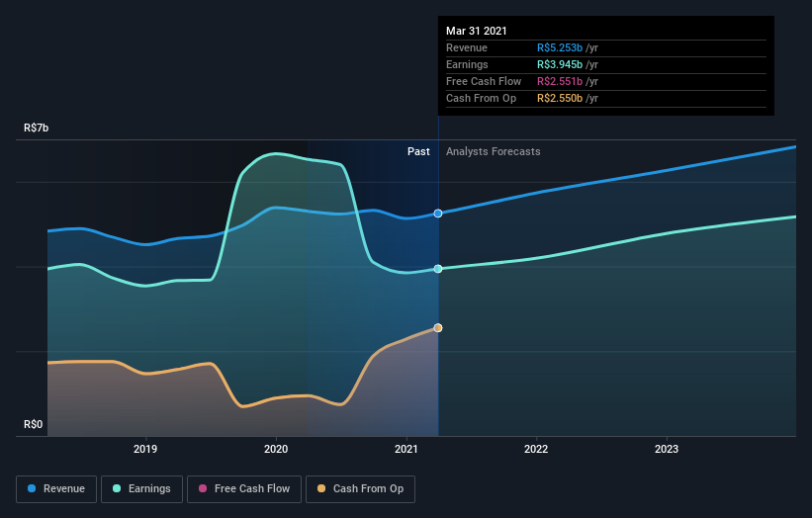The width and height of the screenshot is (812, 518).
Task: Click the R$7b y-axis label
Action: point(37,128)
